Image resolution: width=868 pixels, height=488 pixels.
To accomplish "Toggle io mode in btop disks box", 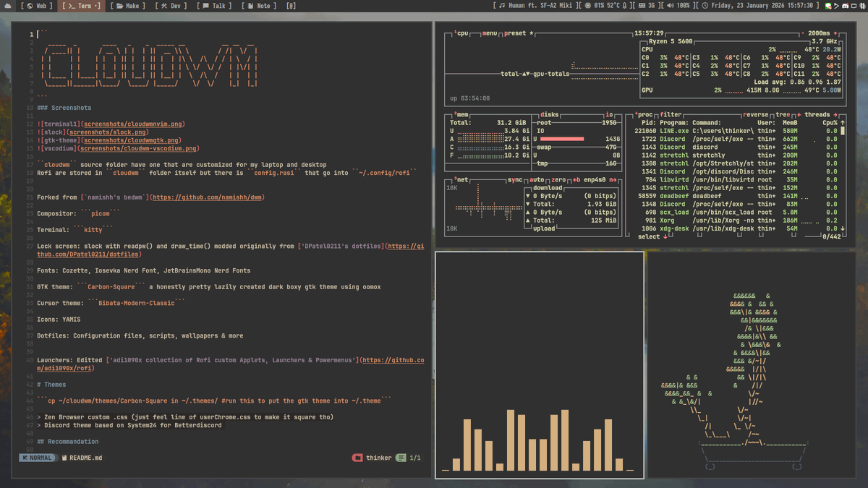I will coord(610,115).
